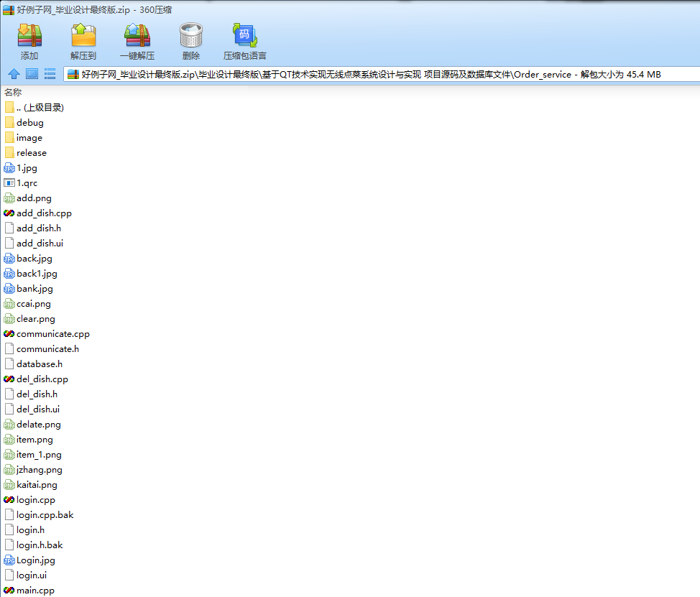
Task: Select the .. (上级目录) parent folder
Action: 34,108
